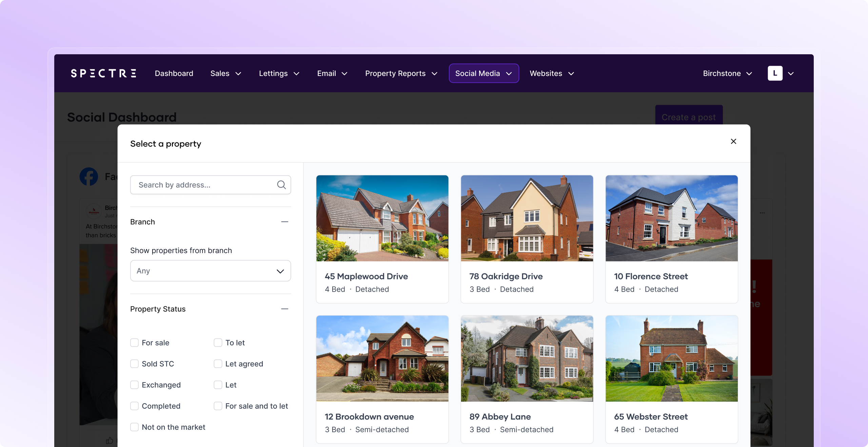Open the branch Any dropdown

pyautogui.click(x=210, y=271)
